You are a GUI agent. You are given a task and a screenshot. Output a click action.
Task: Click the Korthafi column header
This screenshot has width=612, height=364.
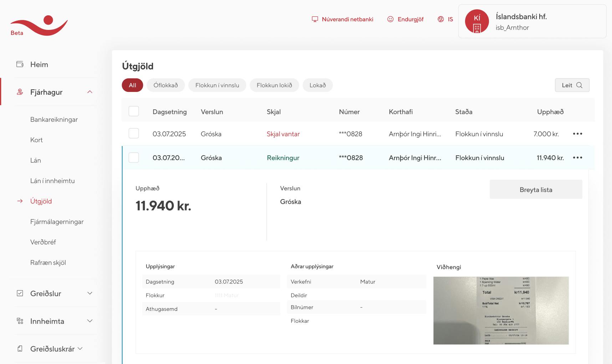coord(401,112)
